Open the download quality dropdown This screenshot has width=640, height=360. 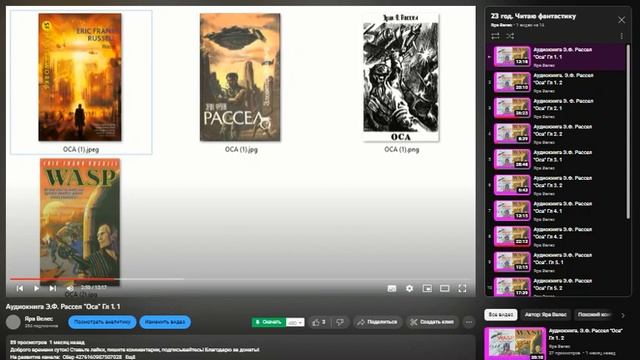(x=295, y=322)
